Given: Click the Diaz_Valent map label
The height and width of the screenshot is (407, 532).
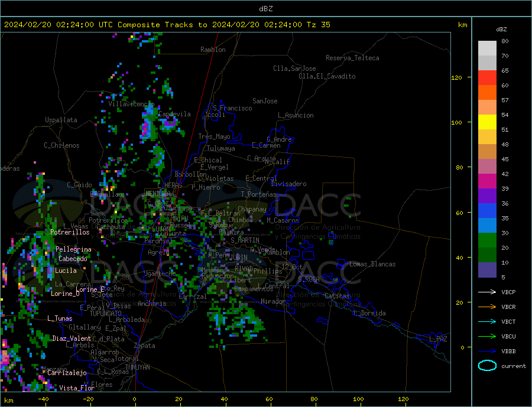Looking at the screenshot, I should pos(72,338).
